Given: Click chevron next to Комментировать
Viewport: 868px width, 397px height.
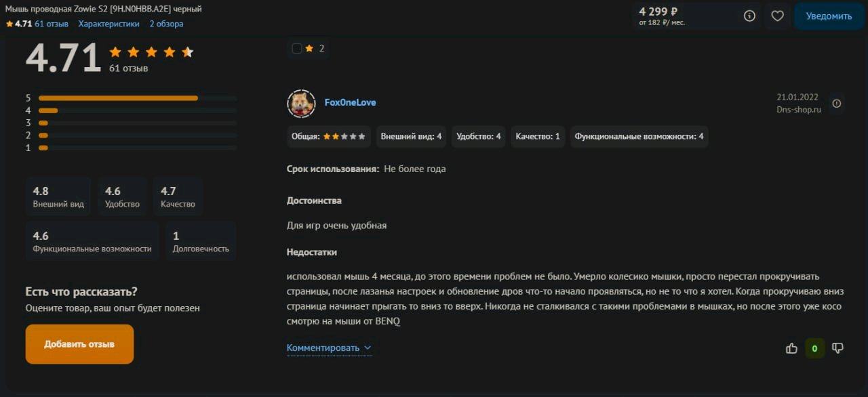Looking at the screenshot, I should point(368,348).
